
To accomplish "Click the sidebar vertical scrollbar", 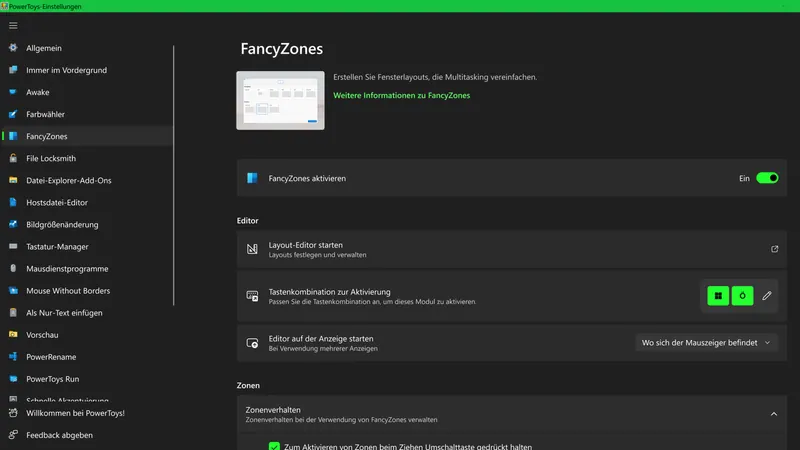I will click(x=173, y=176).
